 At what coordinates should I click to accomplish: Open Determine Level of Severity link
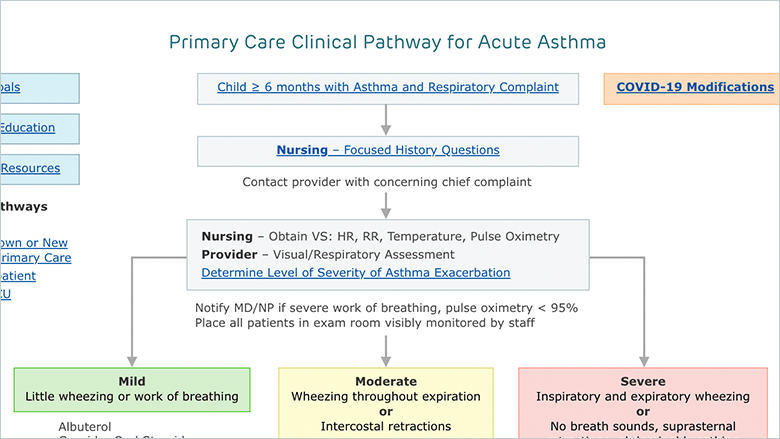356,272
